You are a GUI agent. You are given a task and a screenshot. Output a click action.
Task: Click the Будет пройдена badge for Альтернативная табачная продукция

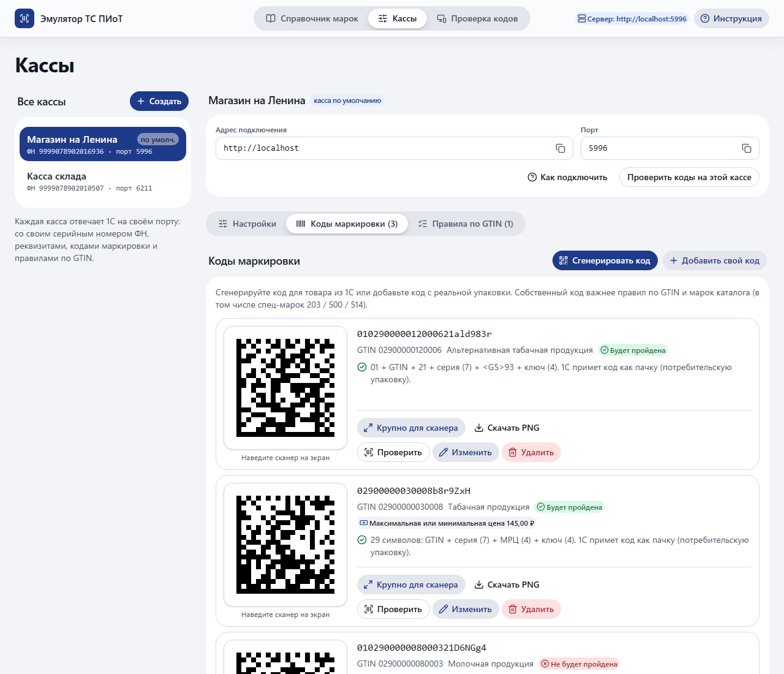633,350
